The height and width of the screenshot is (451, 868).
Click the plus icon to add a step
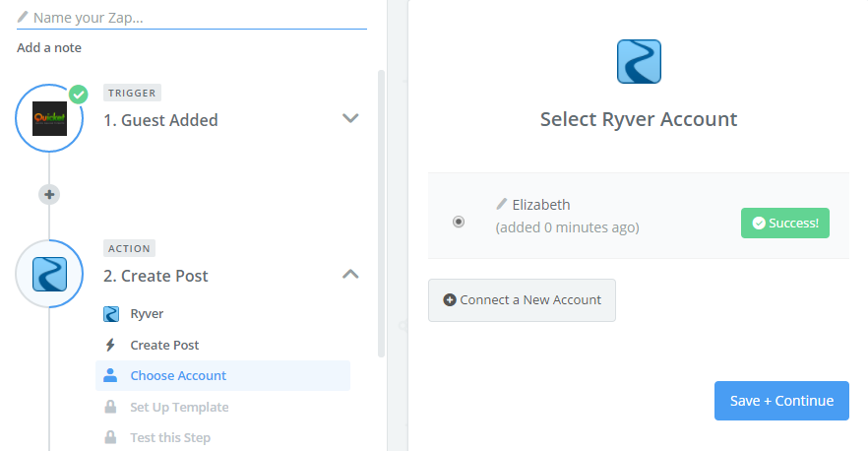(49, 194)
